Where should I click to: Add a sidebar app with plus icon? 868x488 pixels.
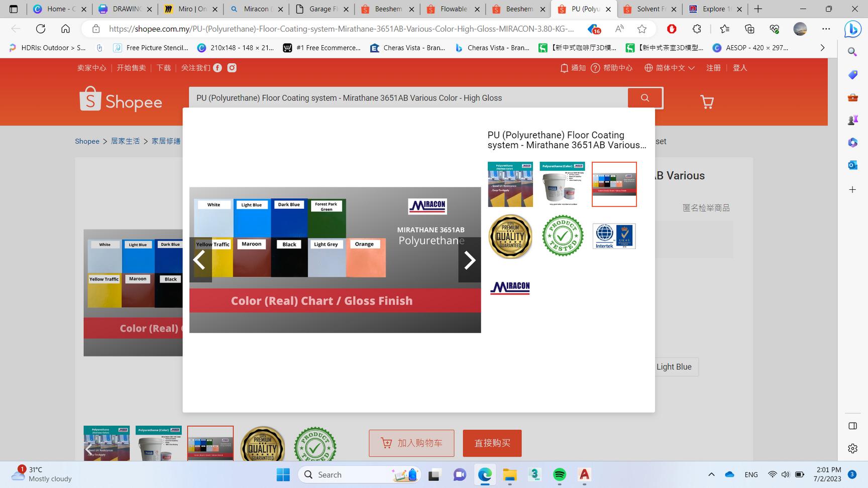point(852,190)
